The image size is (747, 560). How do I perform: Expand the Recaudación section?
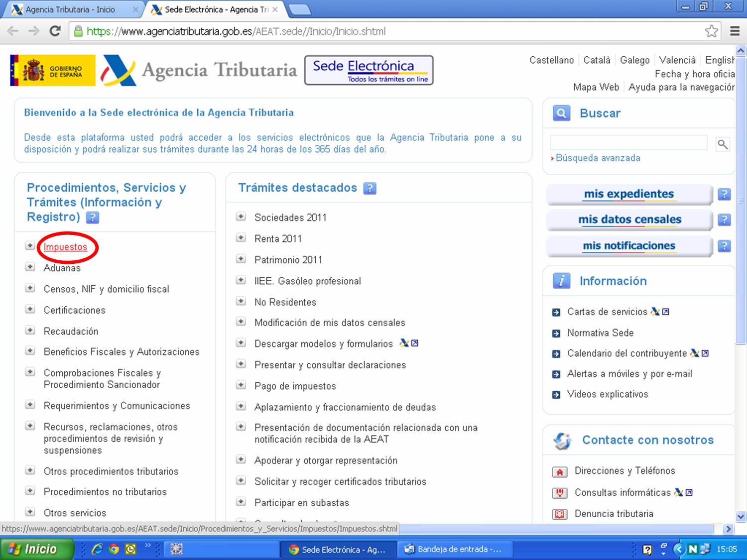(x=30, y=330)
